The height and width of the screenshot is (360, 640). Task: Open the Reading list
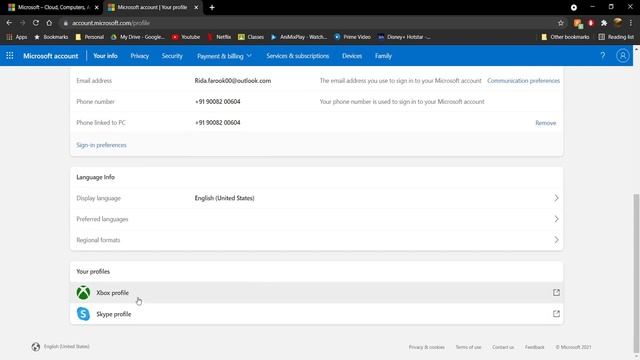tap(616, 37)
